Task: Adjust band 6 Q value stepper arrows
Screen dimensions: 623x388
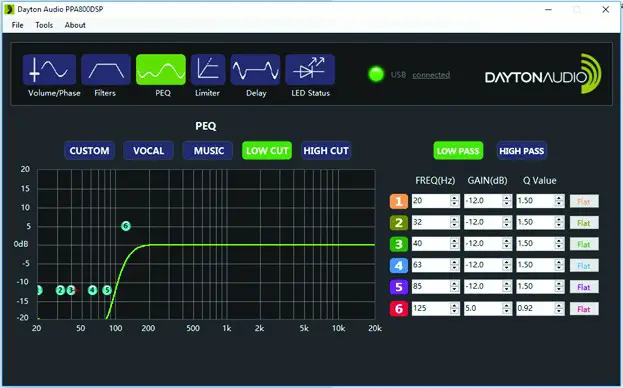Action: pyautogui.click(x=559, y=309)
